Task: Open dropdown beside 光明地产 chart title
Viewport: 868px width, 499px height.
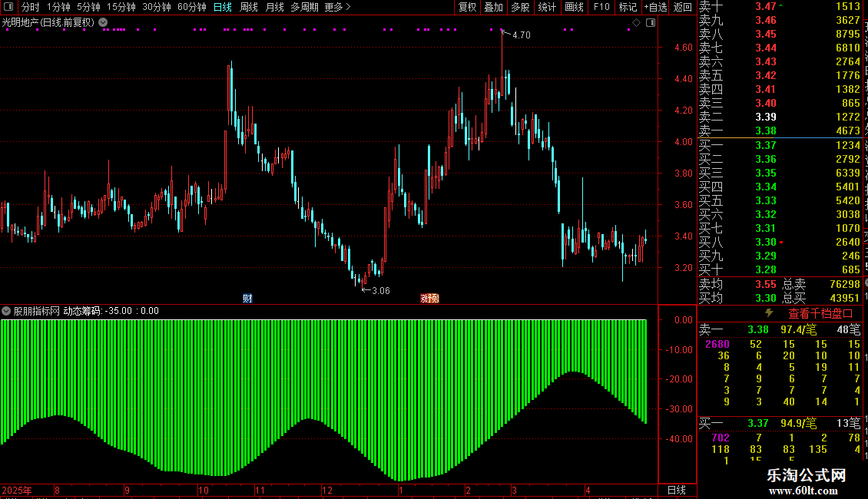Action: tap(103, 23)
